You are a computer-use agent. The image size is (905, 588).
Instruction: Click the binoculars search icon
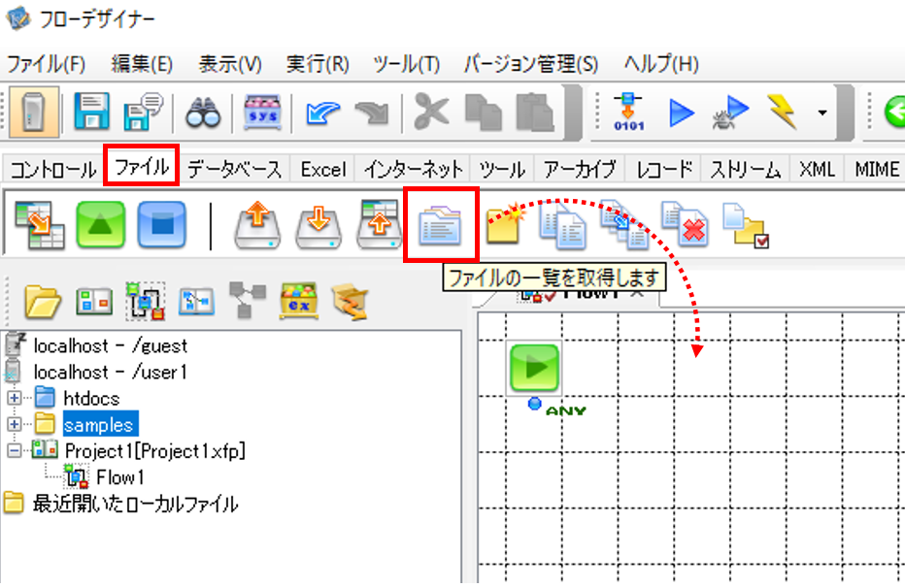coord(203,112)
